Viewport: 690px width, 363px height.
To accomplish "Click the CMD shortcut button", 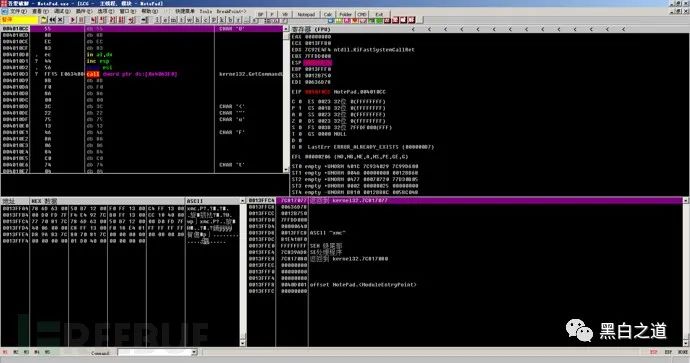I will pyautogui.click(x=362, y=15).
